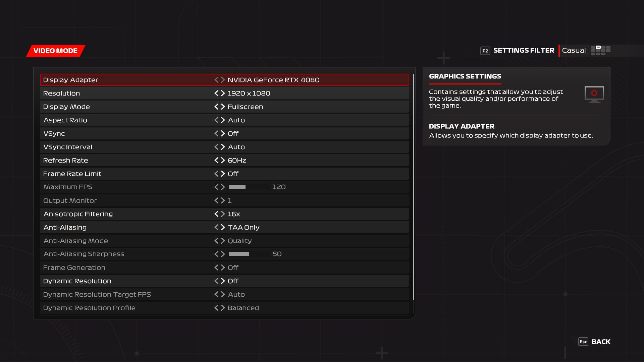644x362 pixels.
Task: Toggle Frame Generation with right arrow
Action: point(223,267)
